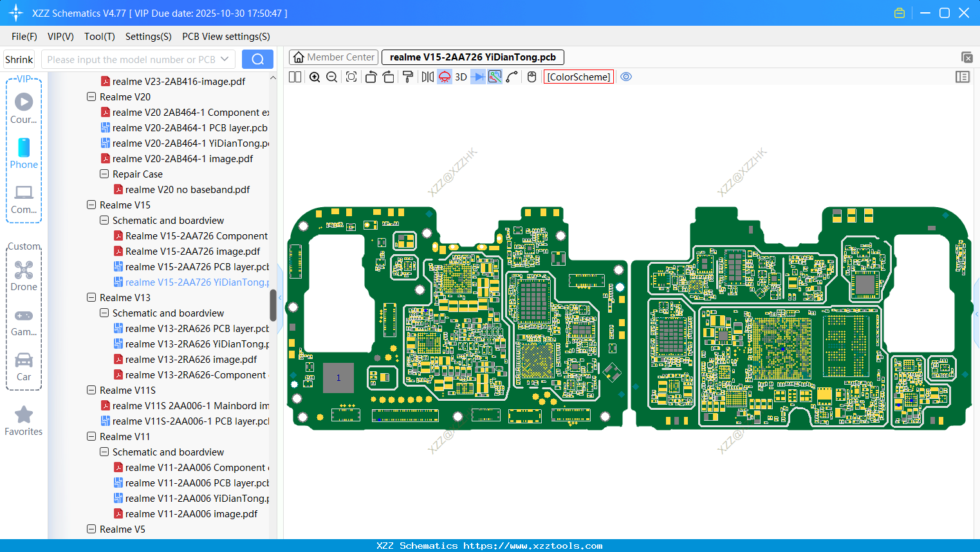The height and width of the screenshot is (552, 980).
Task: Collapse the Realme V13 folder
Action: (x=91, y=298)
